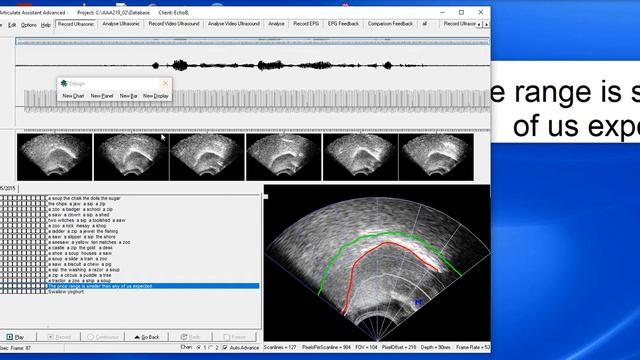
Task: Switch to the Record EPG tab
Action: coord(306,24)
